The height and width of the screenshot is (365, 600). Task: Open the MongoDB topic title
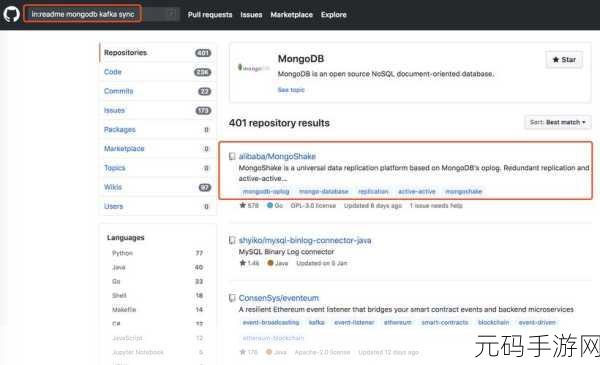(x=301, y=59)
